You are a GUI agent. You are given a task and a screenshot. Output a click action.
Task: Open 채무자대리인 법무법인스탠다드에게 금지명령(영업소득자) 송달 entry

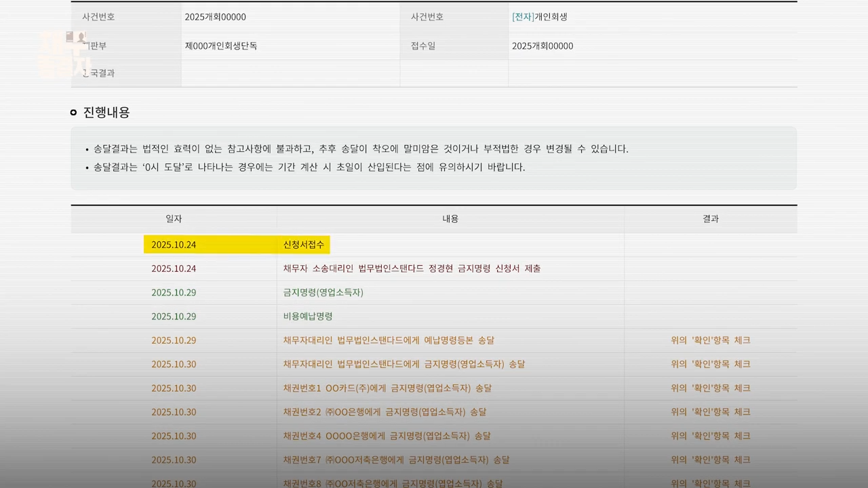click(x=403, y=364)
